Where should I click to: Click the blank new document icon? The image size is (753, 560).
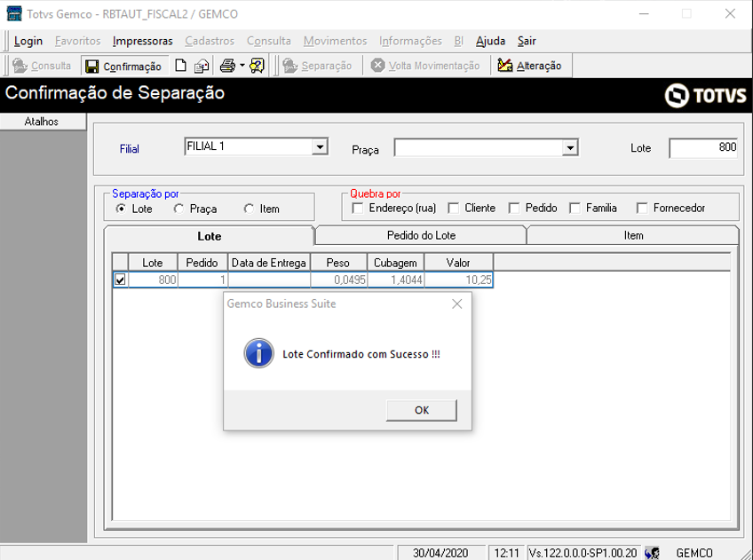click(x=180, y=66)
